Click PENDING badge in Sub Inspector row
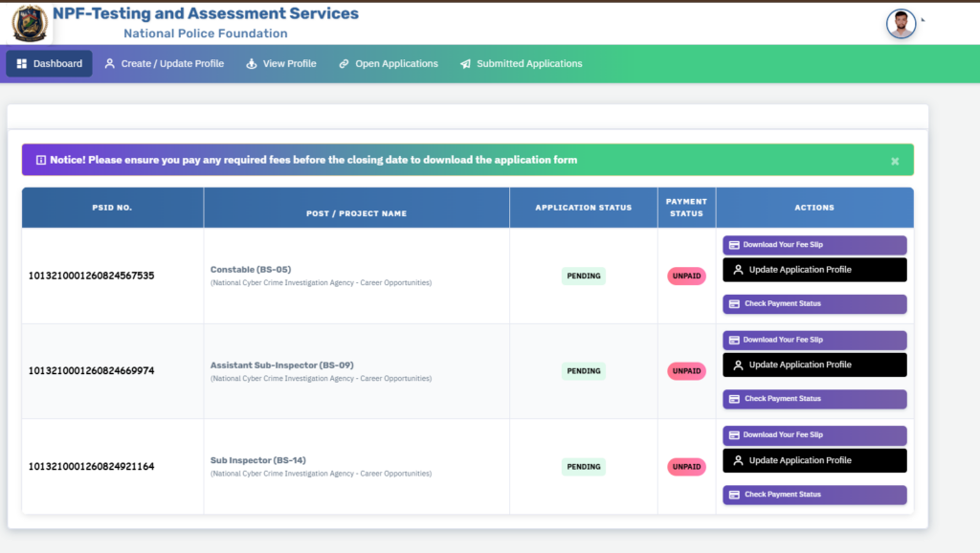The width and height of the screenshot is (980, 553). [583, 466]
